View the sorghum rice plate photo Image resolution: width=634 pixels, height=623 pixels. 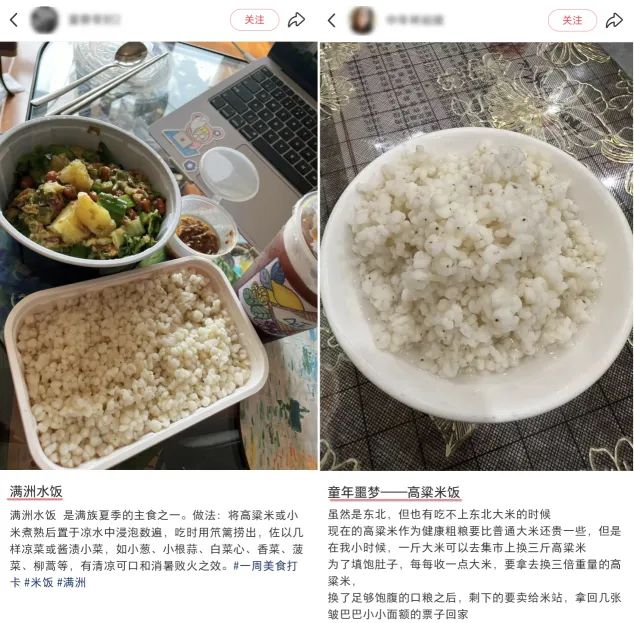coord(477,256)
